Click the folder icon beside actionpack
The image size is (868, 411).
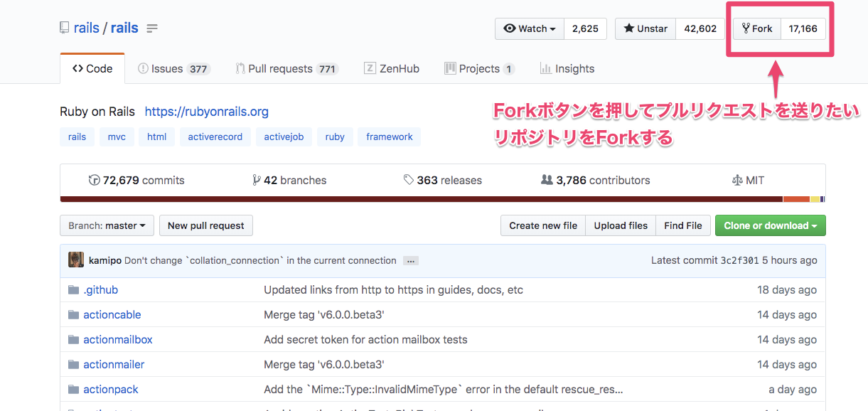[73, 390]
